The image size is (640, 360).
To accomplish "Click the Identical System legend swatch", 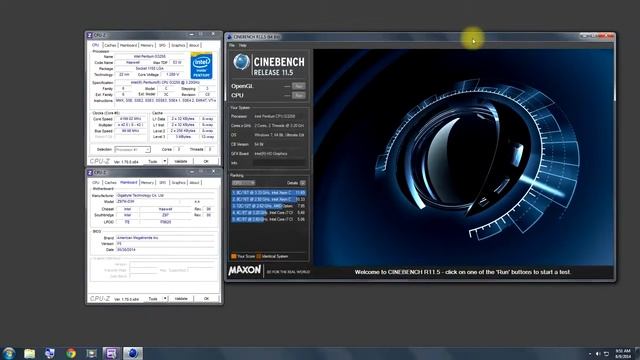I will [x=258, y=256].
